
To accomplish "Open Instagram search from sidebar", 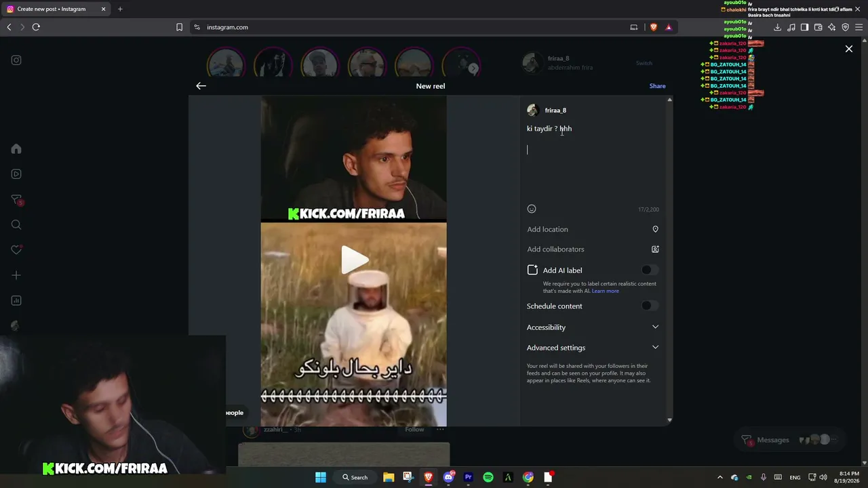I will [x=16, y=225].
